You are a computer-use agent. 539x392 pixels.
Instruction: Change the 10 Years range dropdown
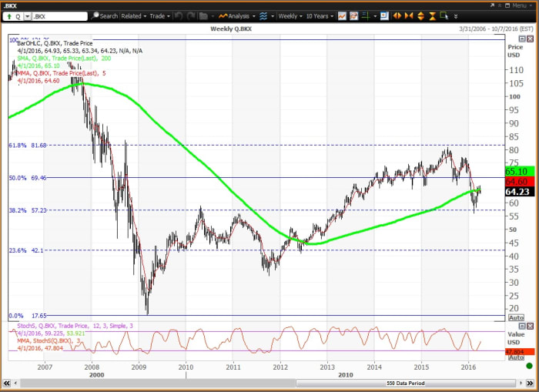click(x=320, y=16)
